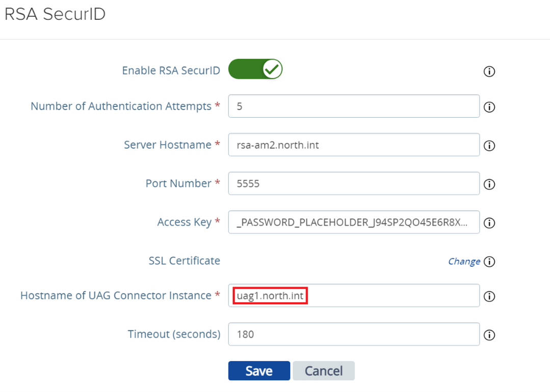This screenshot has height=392, width=550.
Task: Show info for Hostname of UAG Connector Instance
Action: pos(489,296)
